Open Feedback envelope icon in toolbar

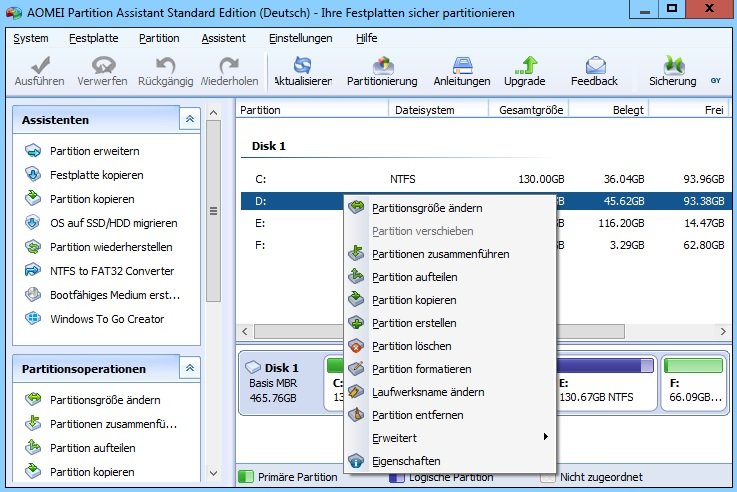point(595,66)
